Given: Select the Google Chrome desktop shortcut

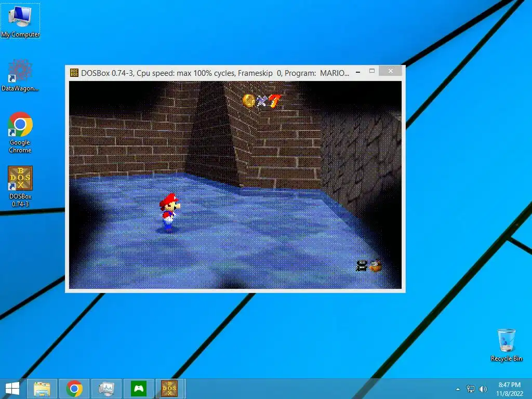Looking at the screenshot, I should point(20,132).
